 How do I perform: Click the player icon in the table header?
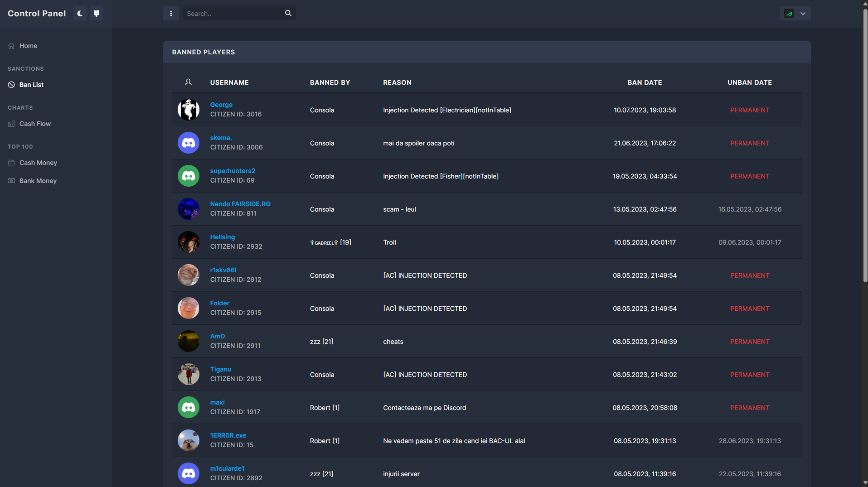click(x=188, y=82)
